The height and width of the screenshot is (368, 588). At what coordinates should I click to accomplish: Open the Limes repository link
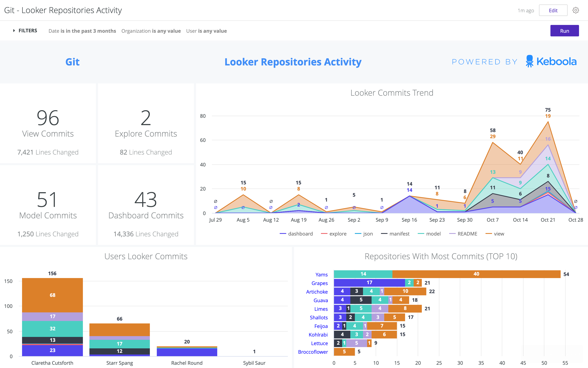click(321, 309)
